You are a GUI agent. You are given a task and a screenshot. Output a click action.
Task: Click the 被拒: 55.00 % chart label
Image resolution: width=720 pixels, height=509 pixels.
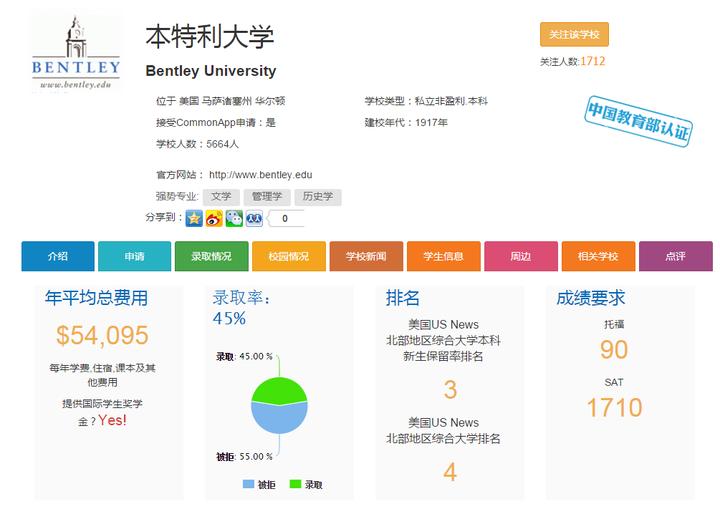click(244, 457)
